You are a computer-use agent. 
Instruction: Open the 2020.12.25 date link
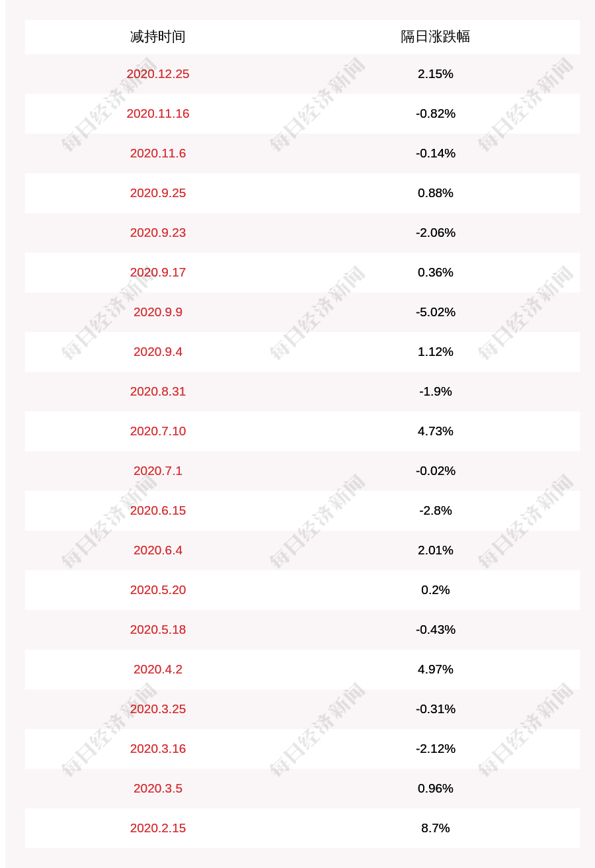pos(158,73)
